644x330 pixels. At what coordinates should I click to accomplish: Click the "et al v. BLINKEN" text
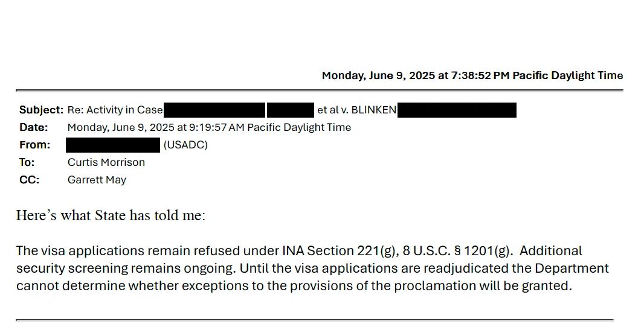point(356,110)
